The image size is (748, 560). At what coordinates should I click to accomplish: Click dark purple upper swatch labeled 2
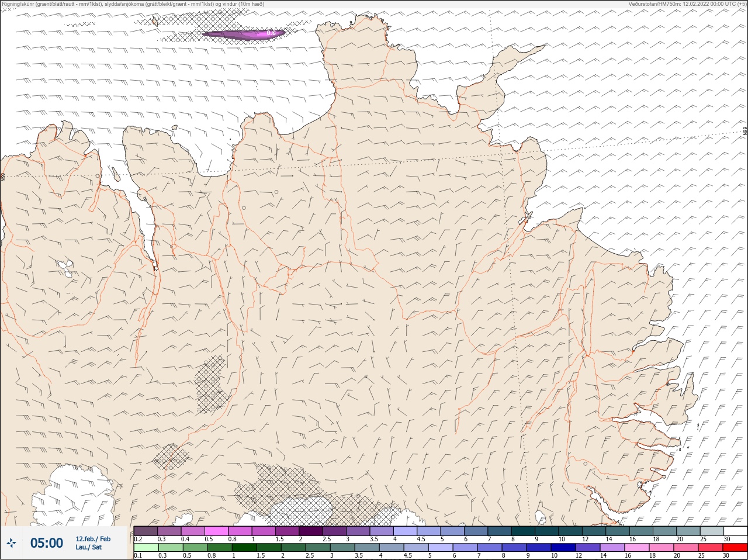click(x=311, y=531)
